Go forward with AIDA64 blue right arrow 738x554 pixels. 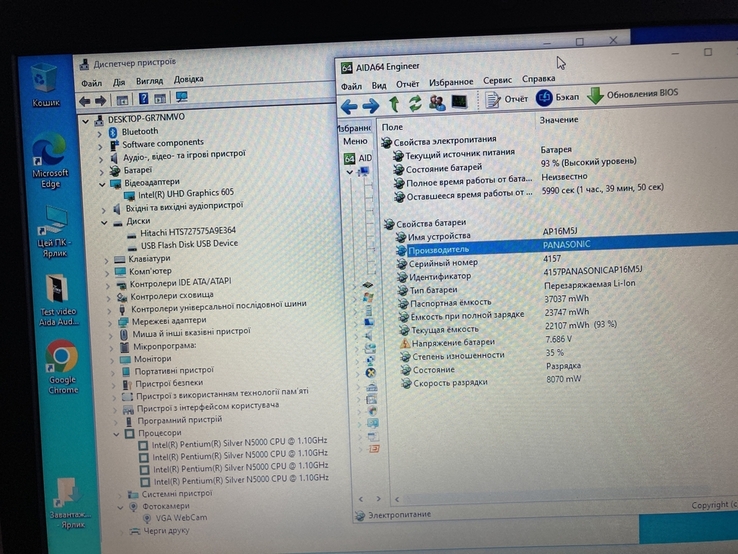[x=370, y=106]
